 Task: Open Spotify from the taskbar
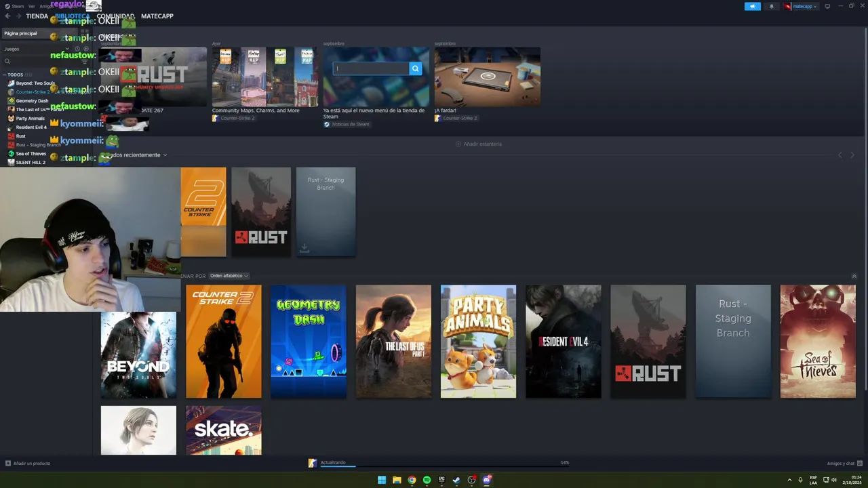coord(427,480)
